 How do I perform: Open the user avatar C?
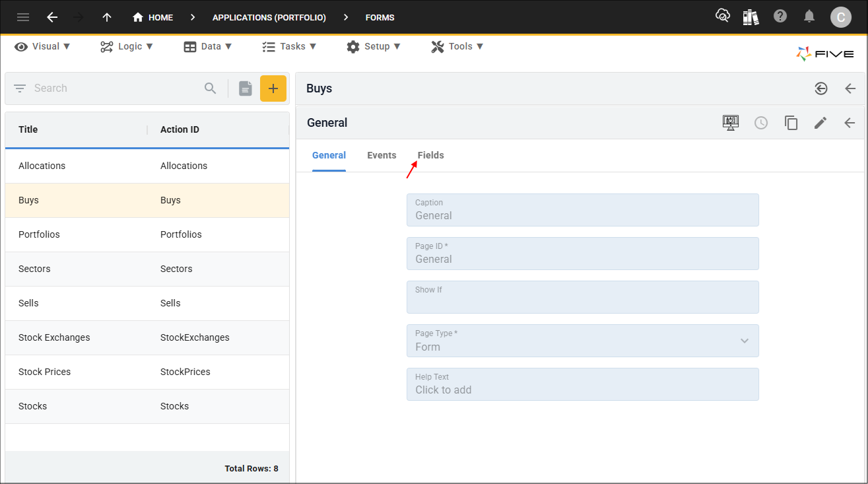pos(841,17)
